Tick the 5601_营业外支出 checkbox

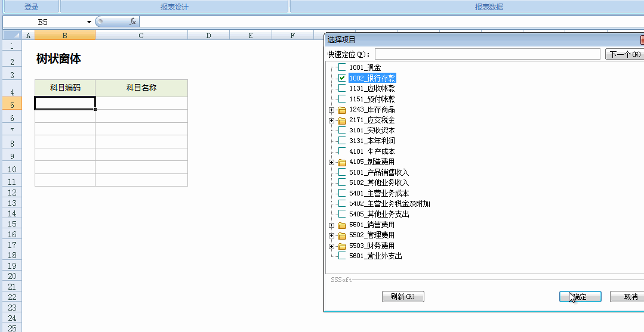click(x=342, y=256)
